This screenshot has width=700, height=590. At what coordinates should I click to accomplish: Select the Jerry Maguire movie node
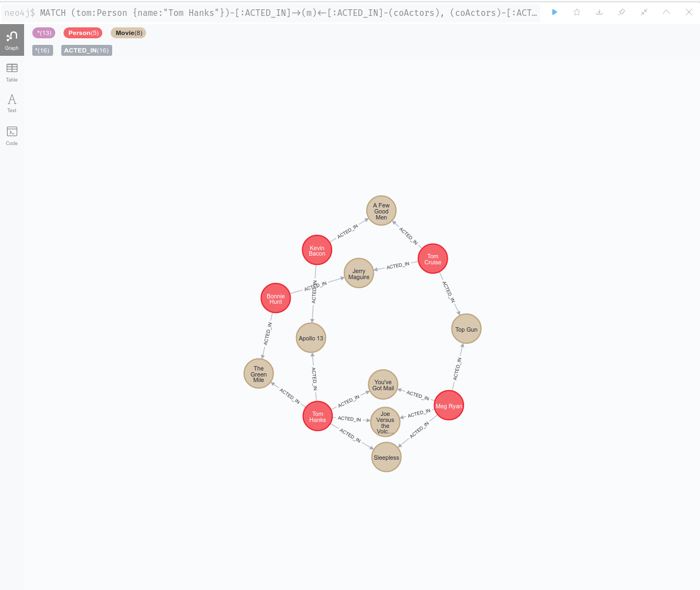(359, 274)
